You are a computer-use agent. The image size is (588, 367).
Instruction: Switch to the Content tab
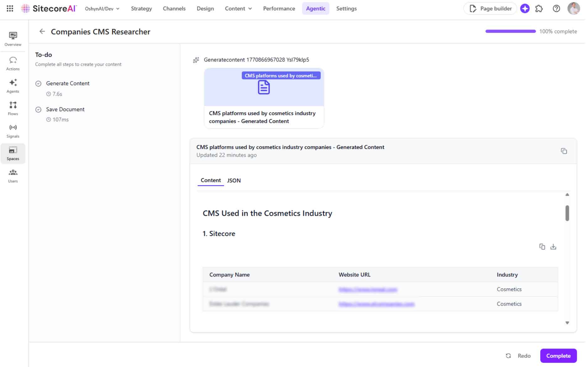click(211, 180)
